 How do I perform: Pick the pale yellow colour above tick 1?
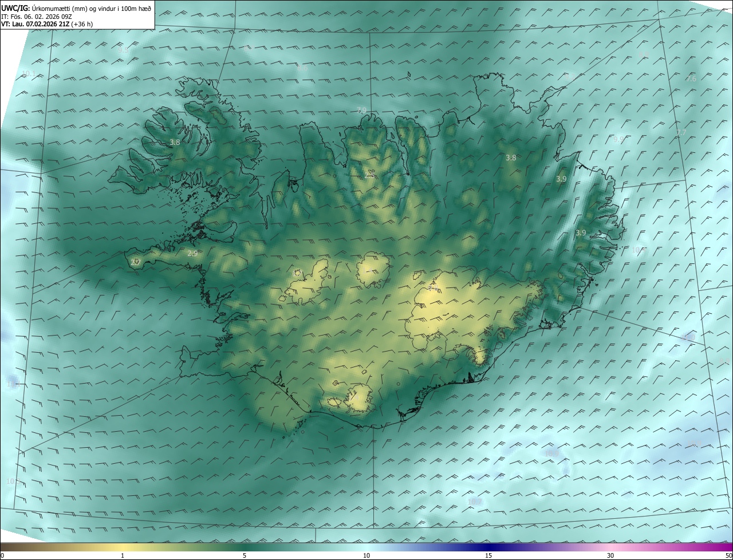tap(123, 547)
